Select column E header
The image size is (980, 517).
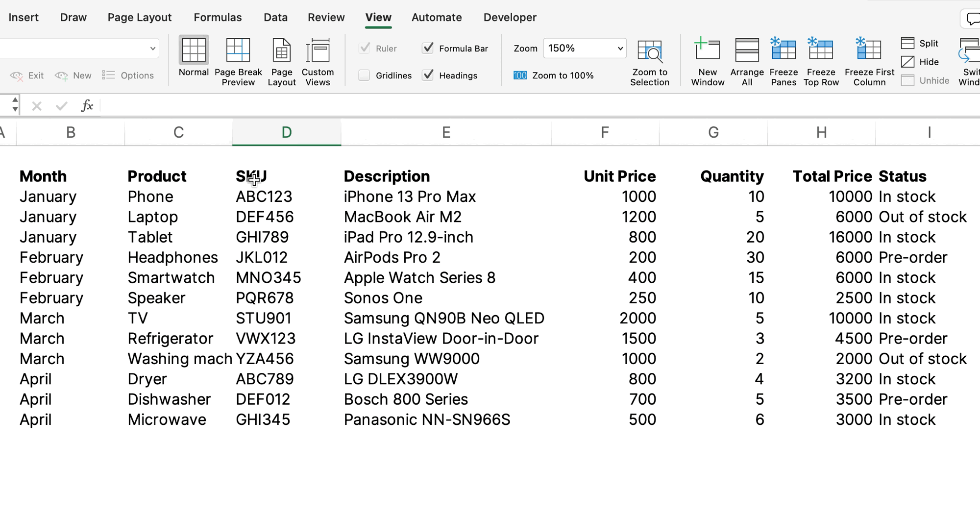[446, 132]
